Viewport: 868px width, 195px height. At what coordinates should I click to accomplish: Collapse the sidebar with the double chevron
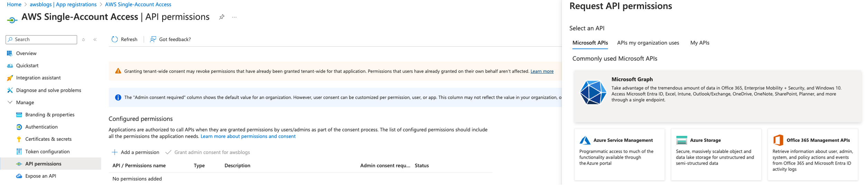click(x=95, y=40)
